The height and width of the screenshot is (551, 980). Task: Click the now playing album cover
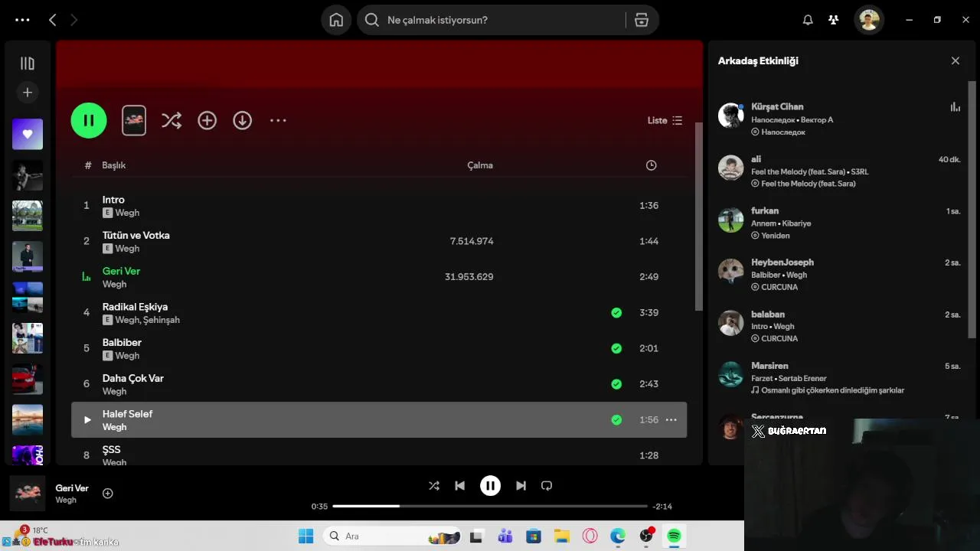[28, 493]
